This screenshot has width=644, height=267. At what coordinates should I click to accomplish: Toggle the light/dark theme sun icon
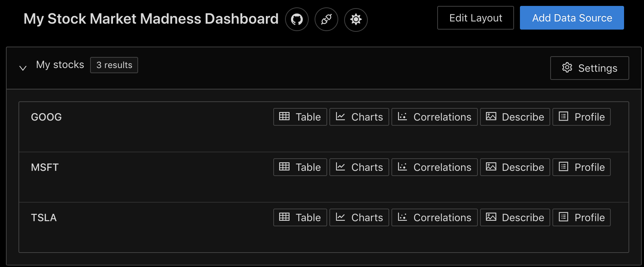click(x=356, y=19)
